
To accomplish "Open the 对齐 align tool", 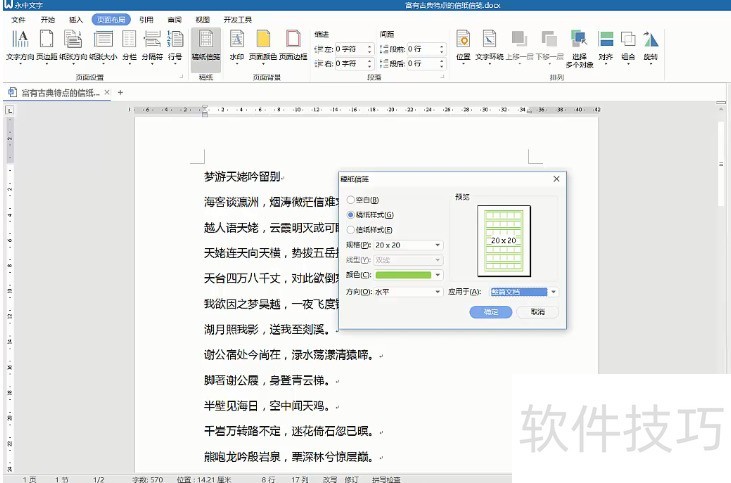I will point(606,46).
